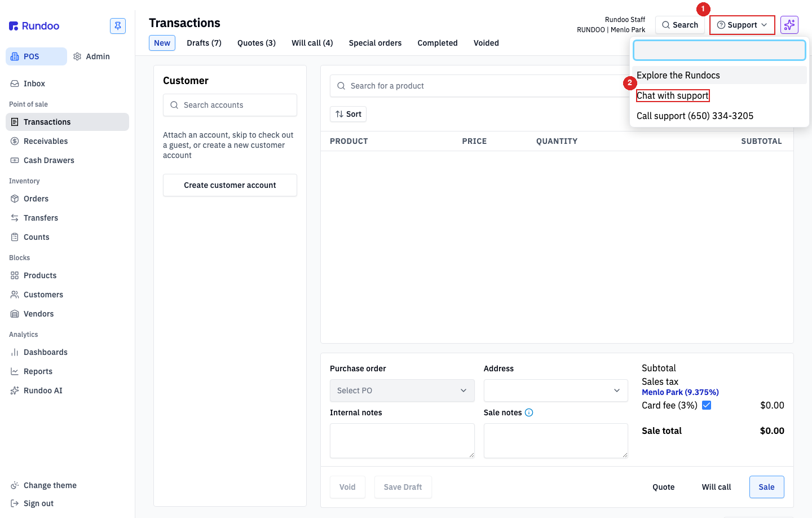This screenshot has width=812, height=518.
Task: Focus the Search accounts field
Action: 230,105
